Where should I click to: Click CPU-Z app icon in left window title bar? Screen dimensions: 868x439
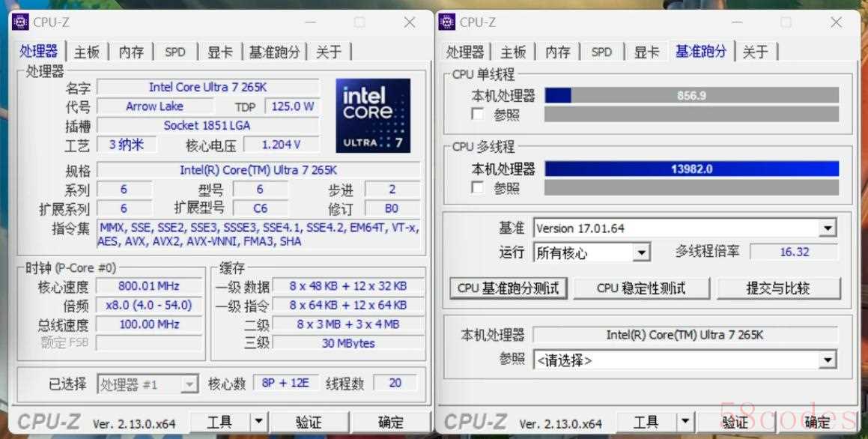click(x=20, y=22)
